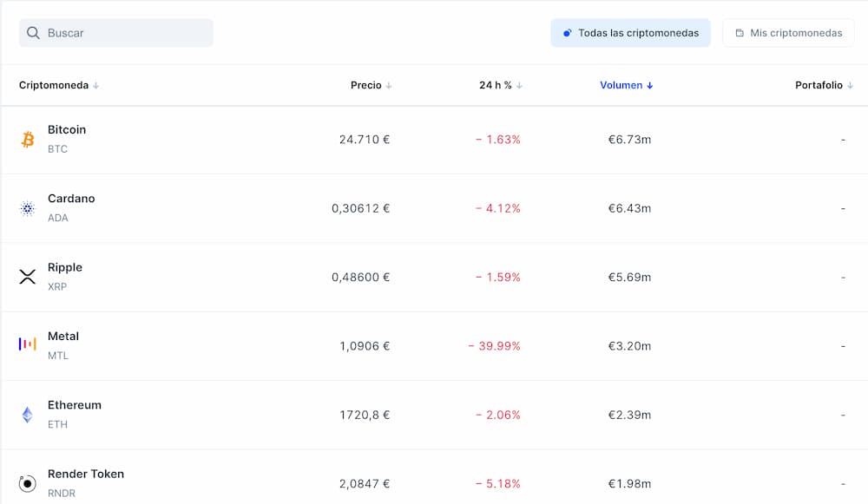Switch to Mis criptomonedas tab
Screen dimensions: 868x504
tap(788, 33)
